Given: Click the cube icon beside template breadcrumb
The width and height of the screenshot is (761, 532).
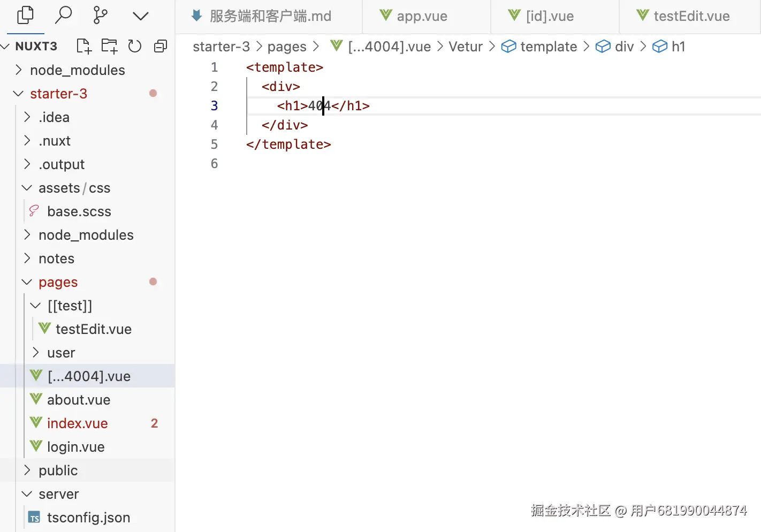Looking at the screenshot, I should click(508, 47).
